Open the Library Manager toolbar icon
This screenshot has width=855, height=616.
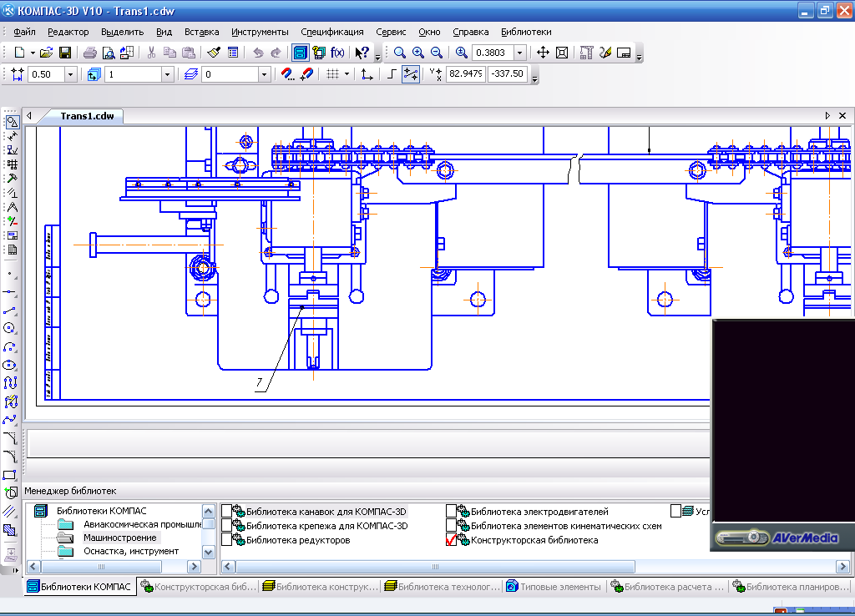[300, 53]
